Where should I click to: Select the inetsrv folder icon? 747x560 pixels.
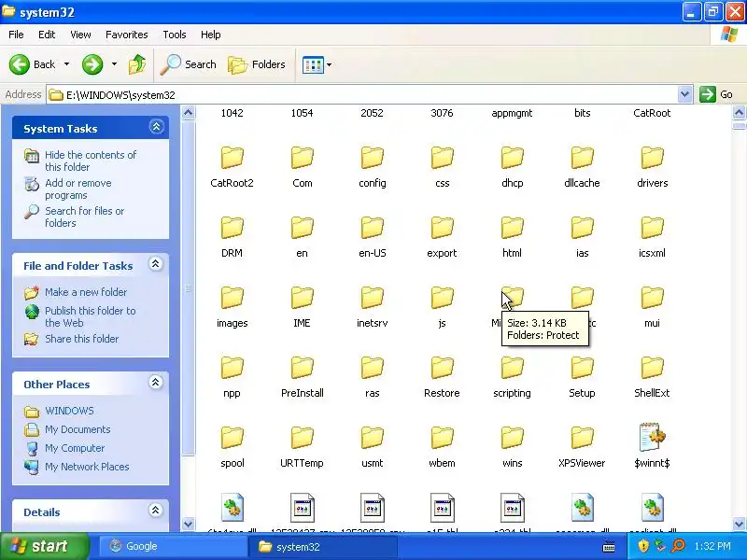[x=372, y=298]
